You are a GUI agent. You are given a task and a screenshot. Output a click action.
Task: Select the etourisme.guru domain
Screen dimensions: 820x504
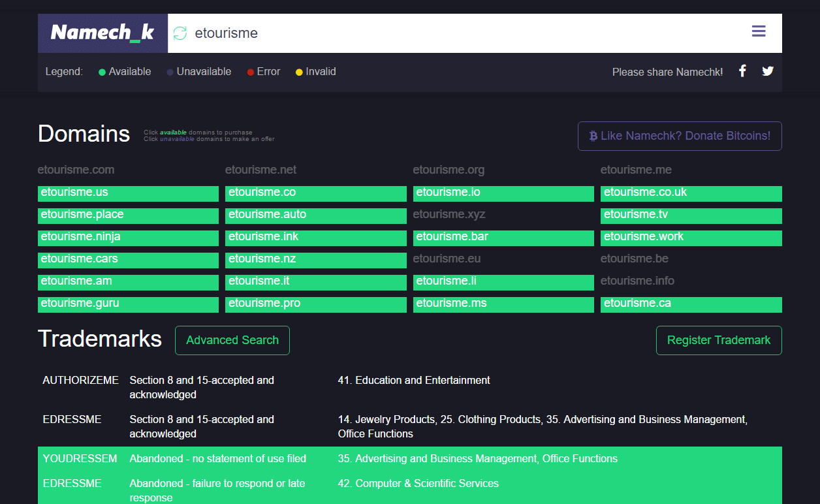click(128, 304)
